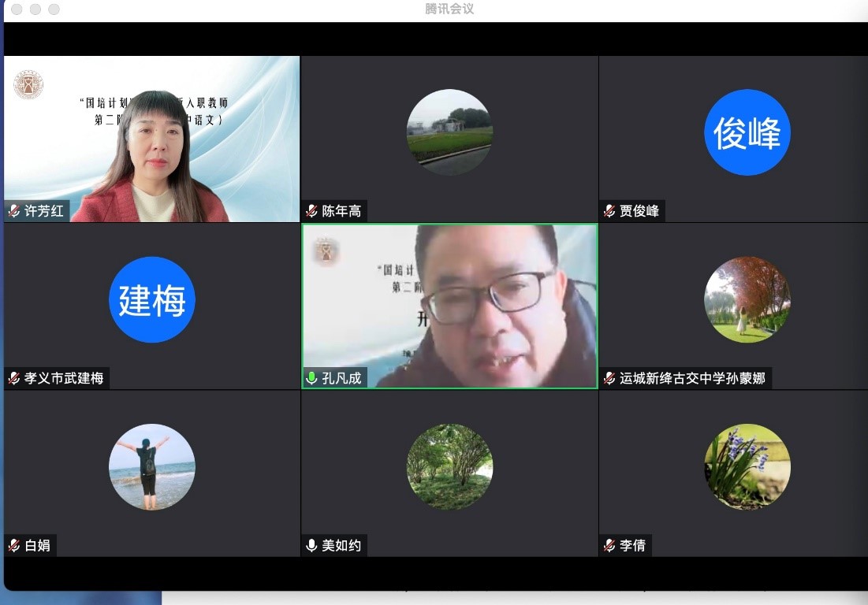Click 李倩's purple flower avatar
This screenshot has width=868, height=605.
point(747,466)
